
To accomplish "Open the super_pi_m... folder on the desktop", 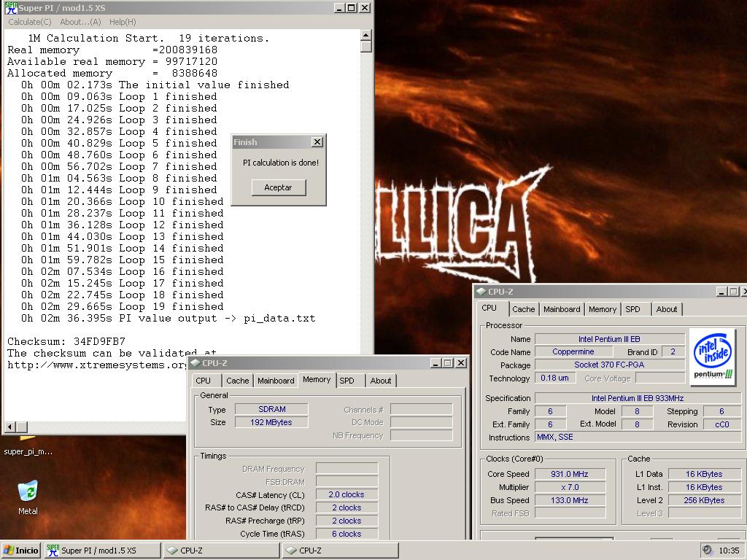I will coord(28,446).
